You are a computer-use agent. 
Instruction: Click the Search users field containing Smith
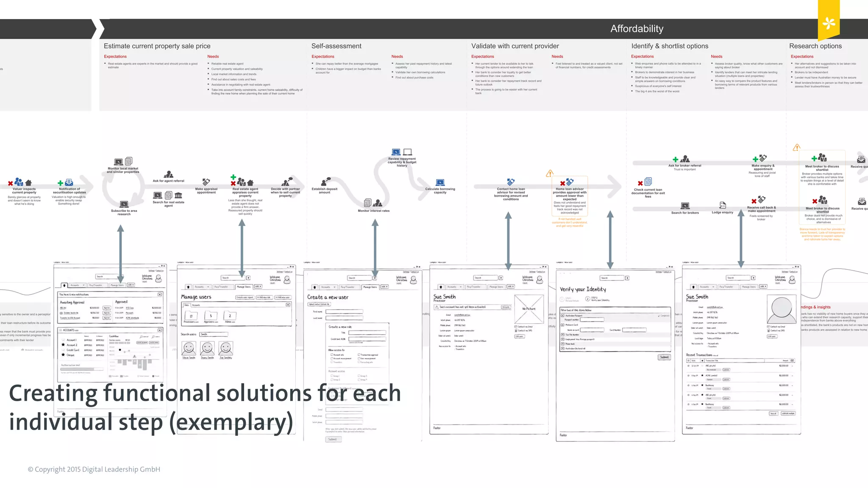tap(213, 334)
